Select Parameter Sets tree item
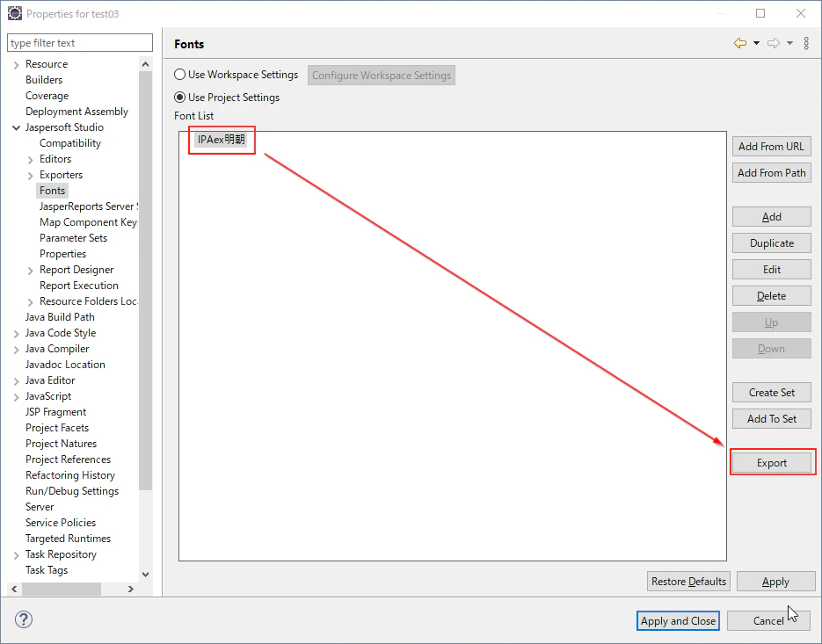 click(73, 238)
